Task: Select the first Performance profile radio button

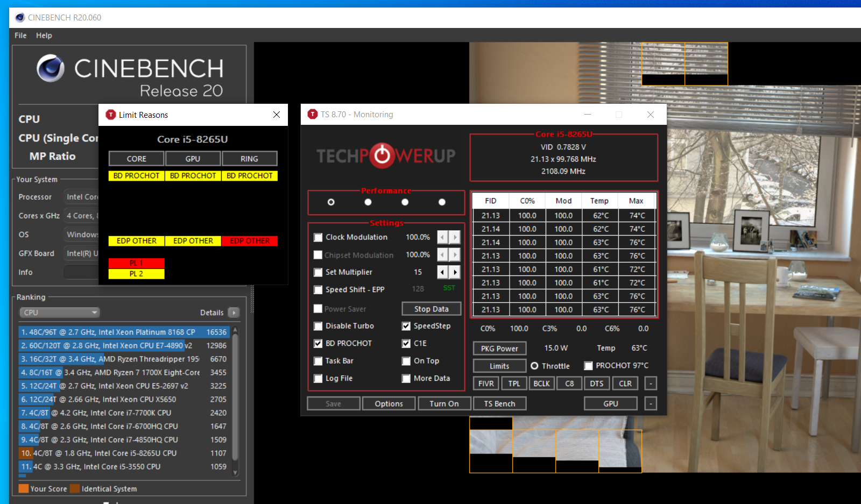Action: [x=331, y=202]
